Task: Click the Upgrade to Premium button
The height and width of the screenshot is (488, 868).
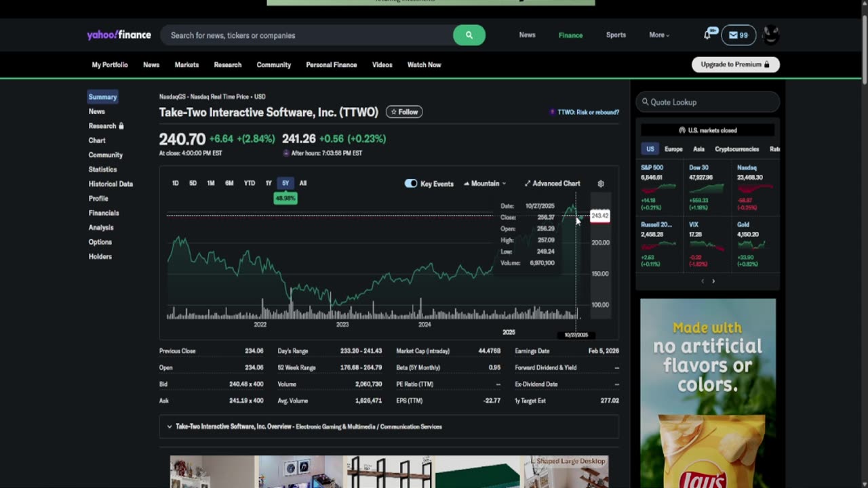Action: pos(736,64)
